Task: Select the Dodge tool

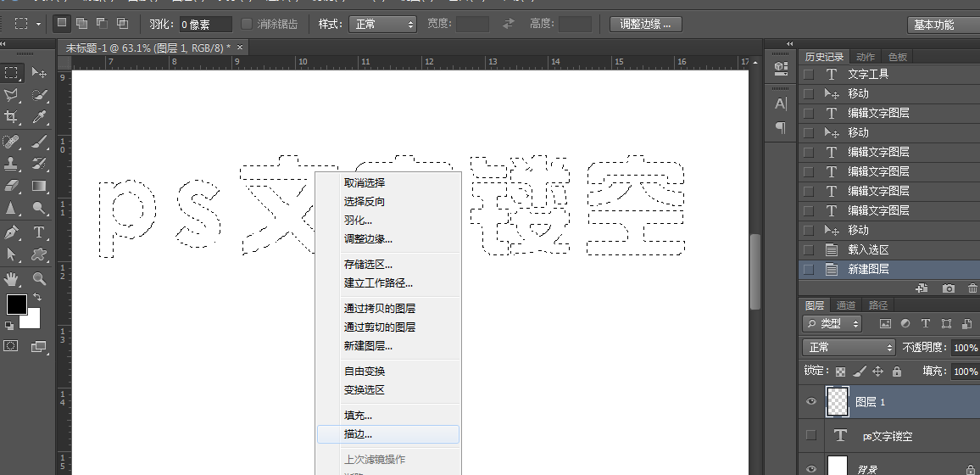Action: point(39,208)
